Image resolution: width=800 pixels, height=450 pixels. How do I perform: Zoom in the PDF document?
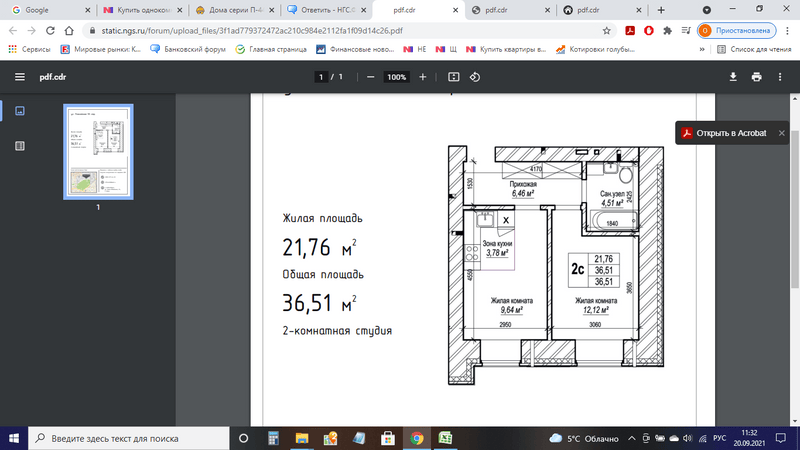coord(423,77)
